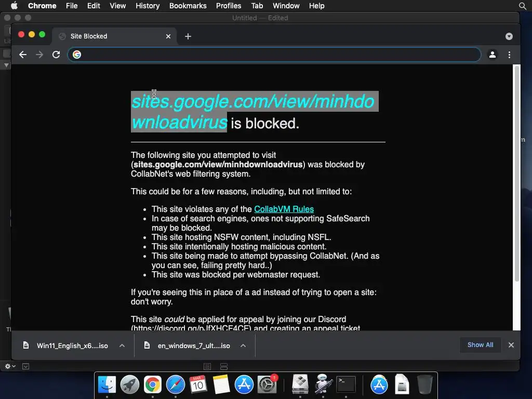Open the App Store next to Notes
The image size is (532, 399).
(x=244, y=384)
